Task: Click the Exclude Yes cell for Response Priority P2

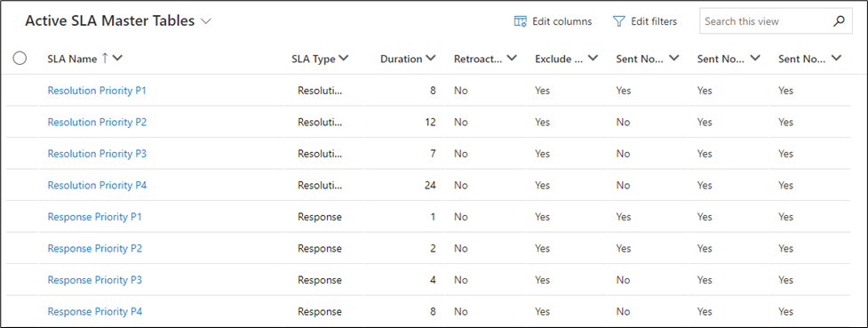Action: coord(543,248)
